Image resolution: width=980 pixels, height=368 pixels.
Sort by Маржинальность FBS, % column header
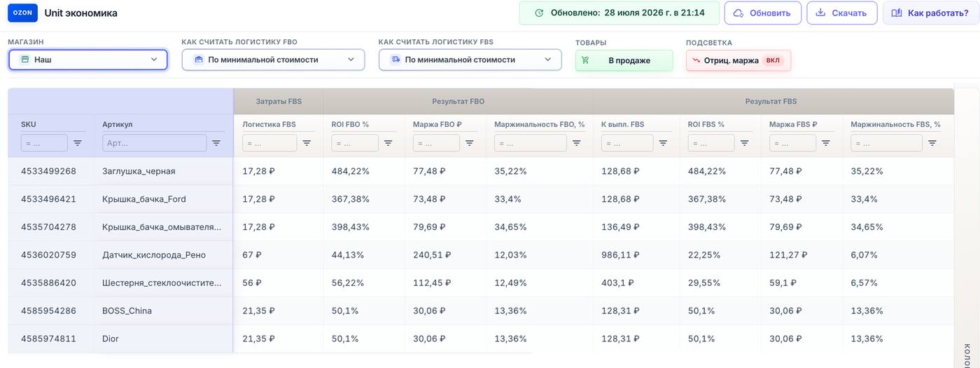click(895, 124)
